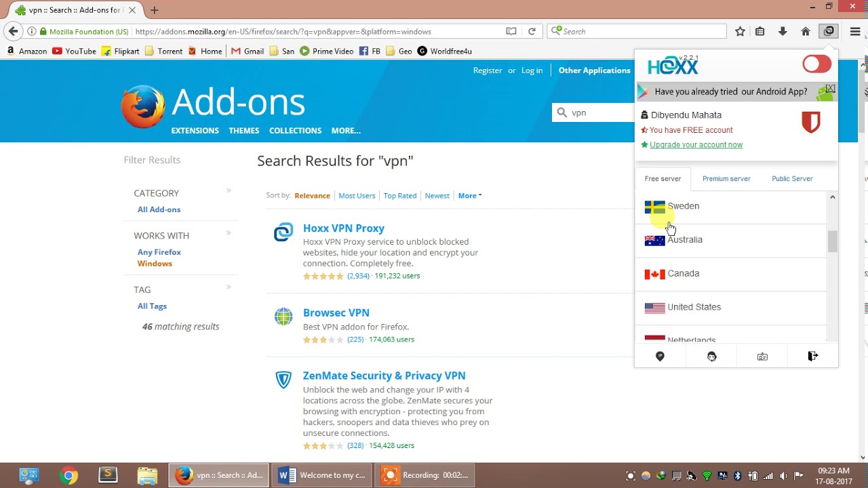
Task: Open the Hoxx support agent icon
Action: [x=711, y=357]
